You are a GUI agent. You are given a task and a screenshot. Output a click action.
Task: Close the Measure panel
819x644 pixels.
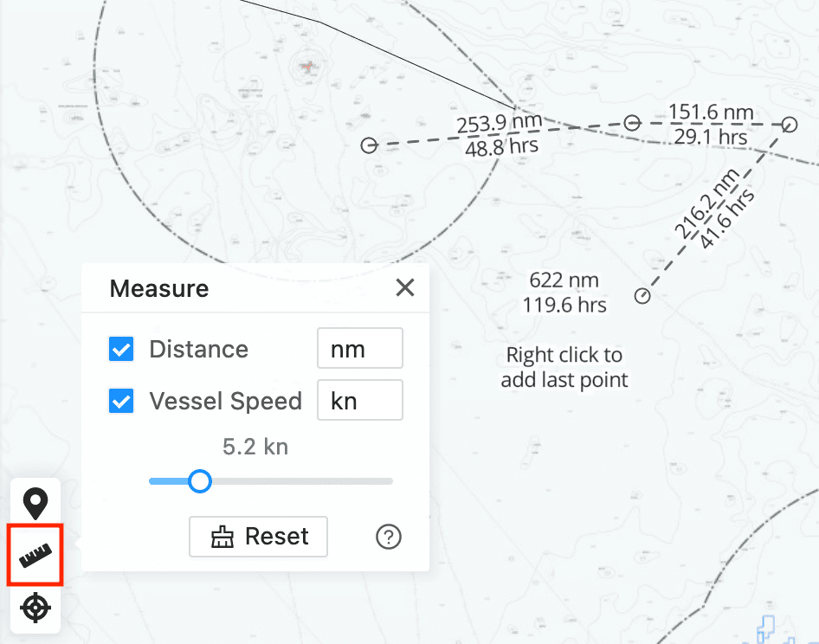405,287
